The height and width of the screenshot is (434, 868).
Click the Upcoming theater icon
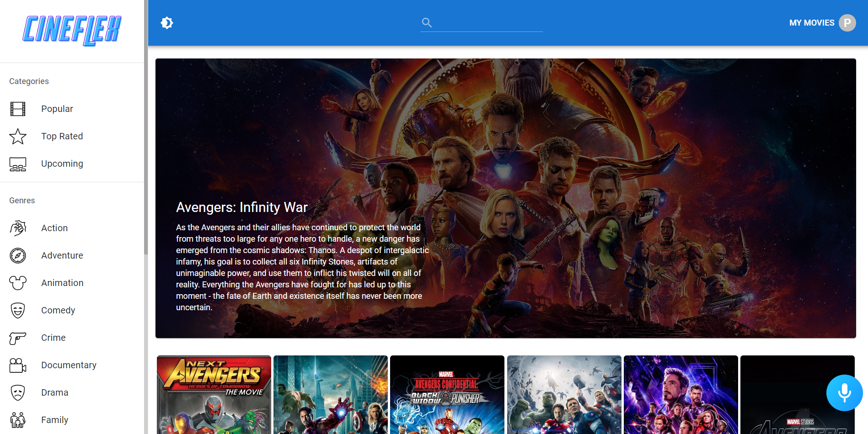click(18, 164)
